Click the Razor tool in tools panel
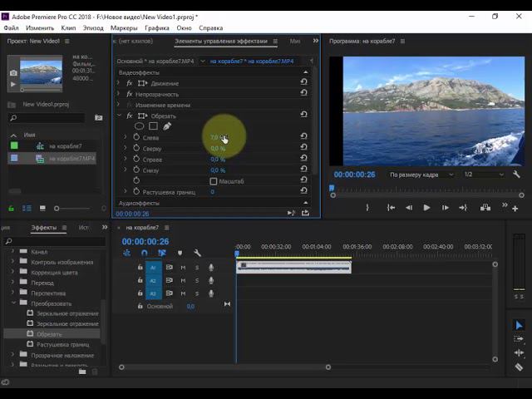 tap(519, 367)
